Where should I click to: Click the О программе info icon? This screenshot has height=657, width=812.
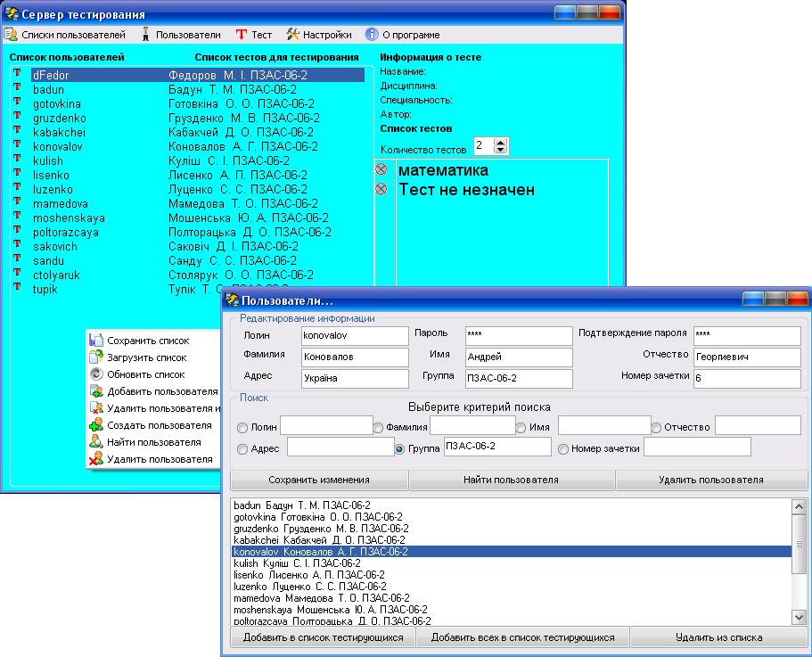(372, 35)
